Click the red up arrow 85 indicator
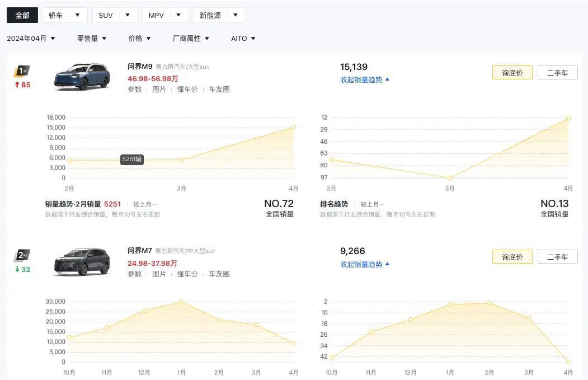The image size is (588, 380). [22, 85]
